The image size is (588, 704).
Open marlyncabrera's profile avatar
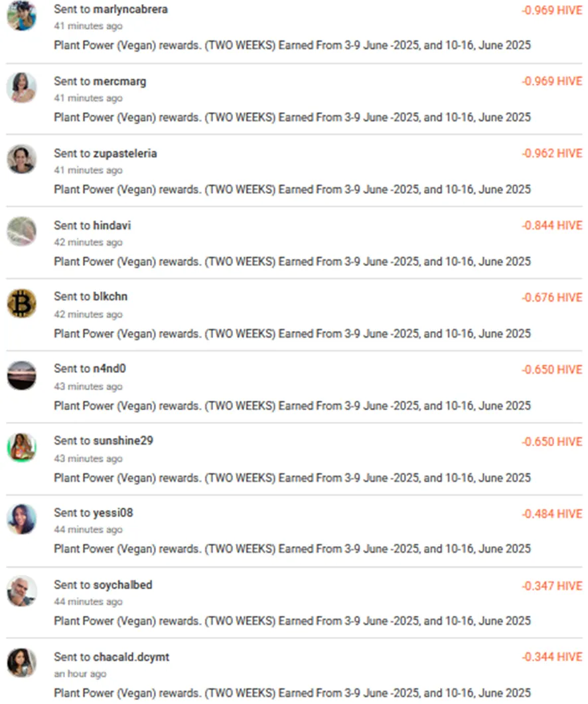tap(21, 16)
